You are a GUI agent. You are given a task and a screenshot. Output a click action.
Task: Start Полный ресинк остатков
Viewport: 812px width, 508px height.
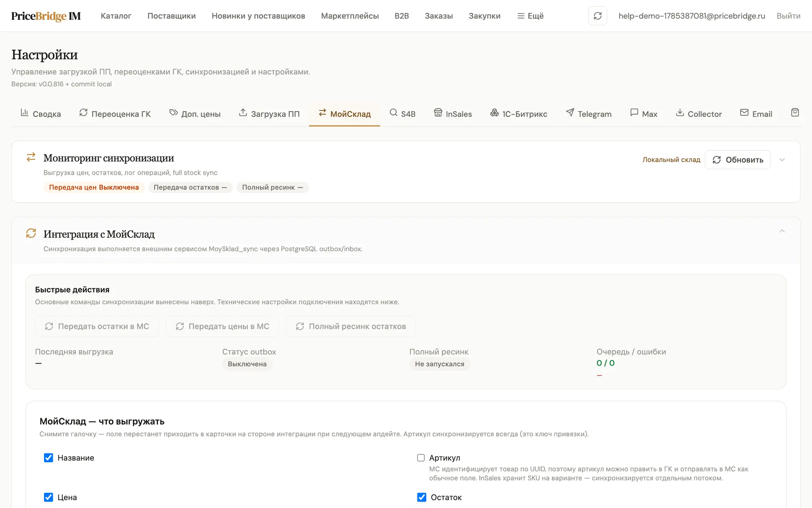(x=351, y=326)
